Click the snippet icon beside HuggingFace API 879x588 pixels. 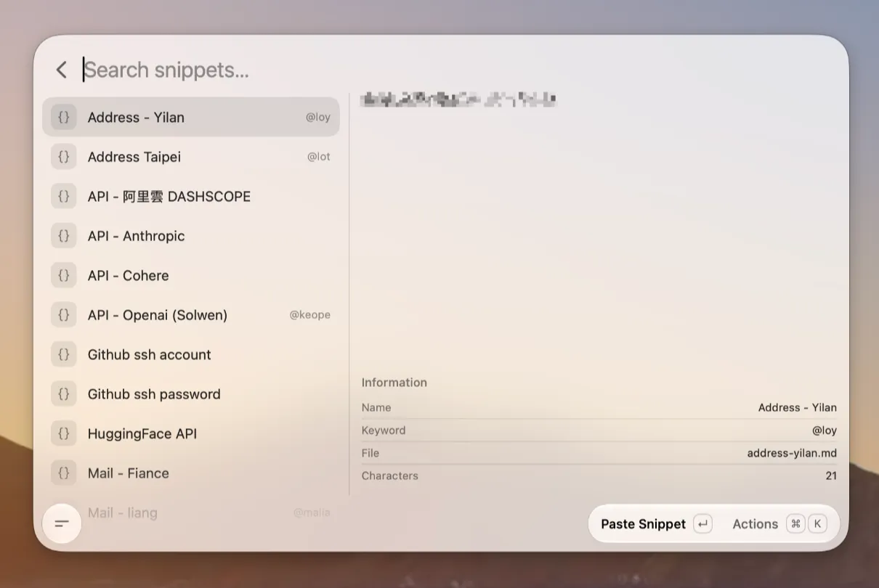pos(64,433)
